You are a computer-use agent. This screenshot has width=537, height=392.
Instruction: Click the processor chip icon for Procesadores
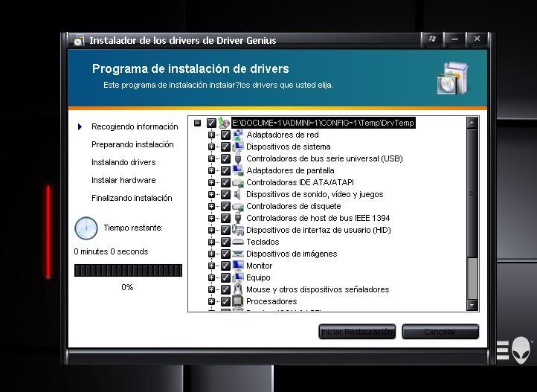238,301
